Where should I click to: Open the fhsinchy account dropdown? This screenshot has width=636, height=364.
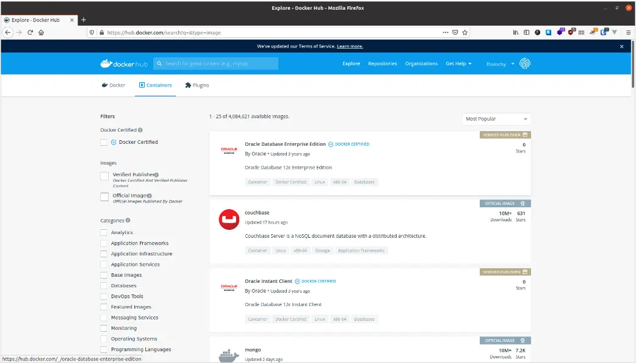click(500, 64)
